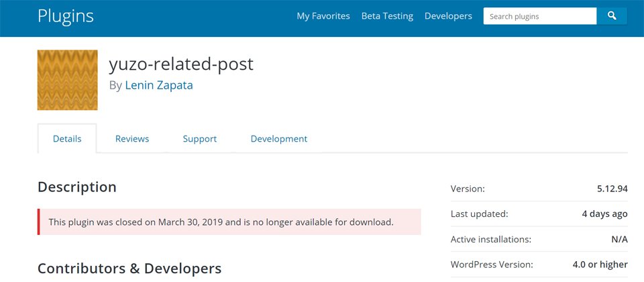Go to the Beta Testing page
This screenshot has height=282, width=644.
[x=387, y=16]
